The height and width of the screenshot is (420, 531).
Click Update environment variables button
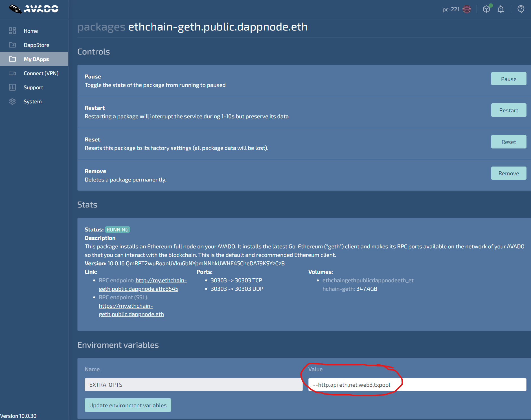click(128, 405)
